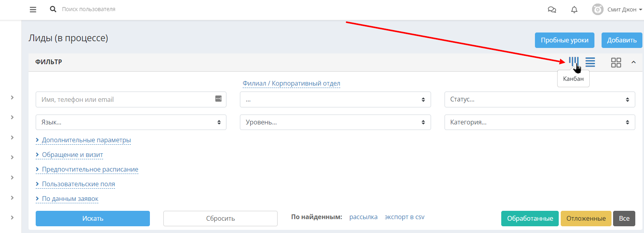
Task: Open Смит Джон user menu
Action: tap(625, 10)
